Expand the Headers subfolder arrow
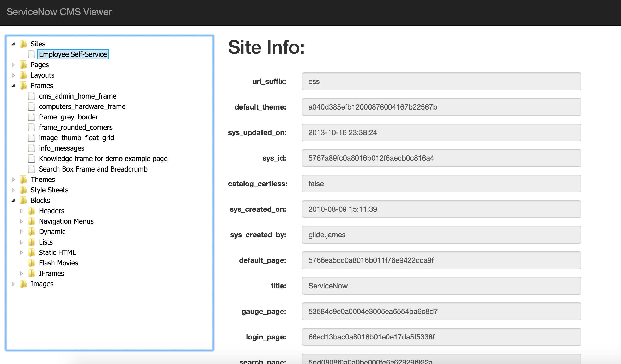This screenshot has height=364, width=621. click(22, 211)
